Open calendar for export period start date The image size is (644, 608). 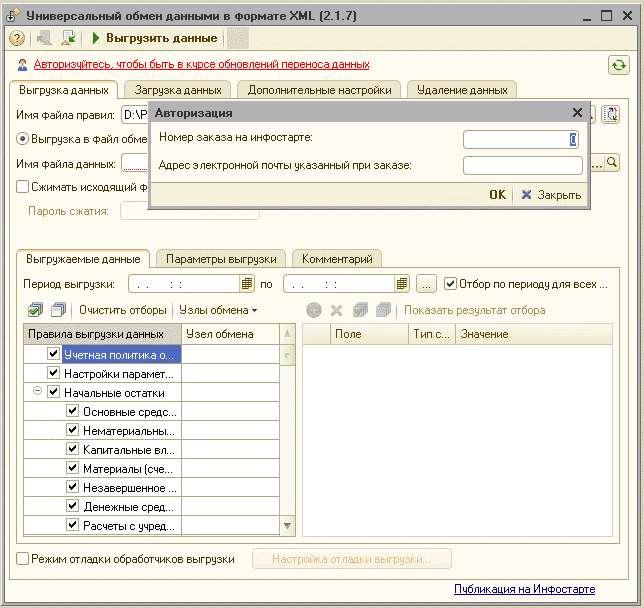point(246,284)
